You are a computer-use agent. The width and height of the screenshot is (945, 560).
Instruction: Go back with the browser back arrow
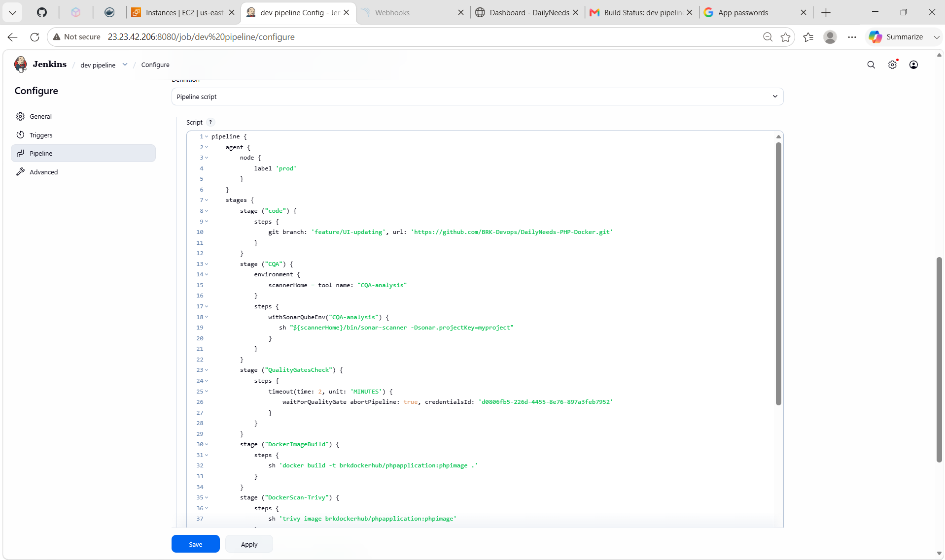[x=13, y=37]
